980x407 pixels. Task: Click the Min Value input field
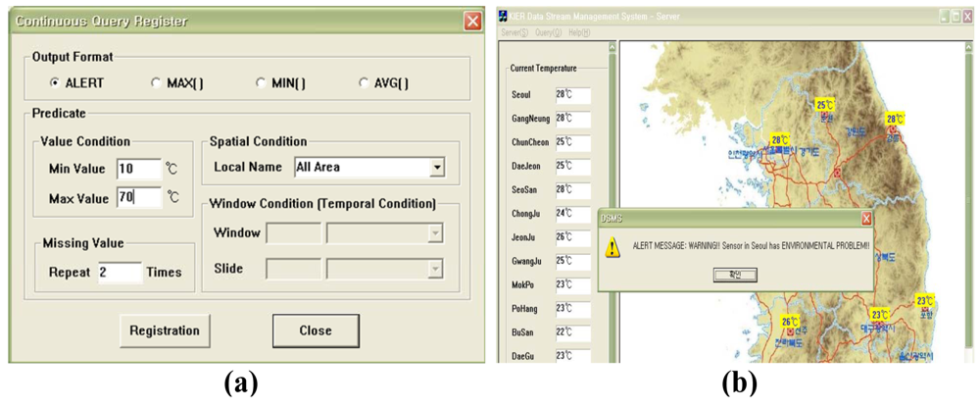pos(138,169)
